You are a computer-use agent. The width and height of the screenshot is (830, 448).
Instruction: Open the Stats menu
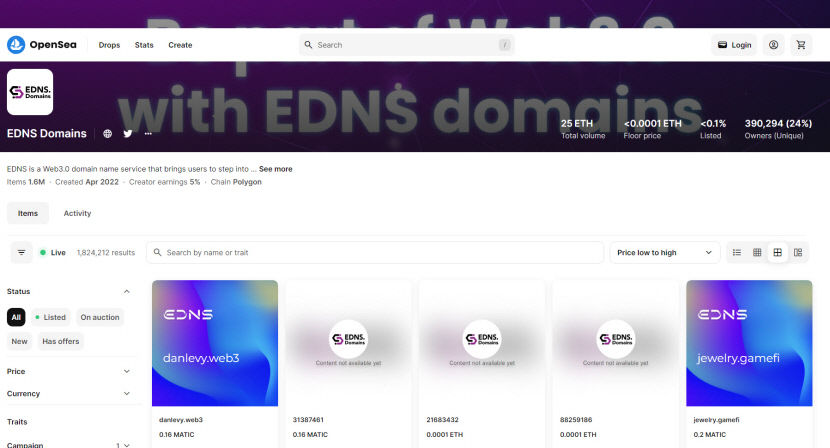144,45
